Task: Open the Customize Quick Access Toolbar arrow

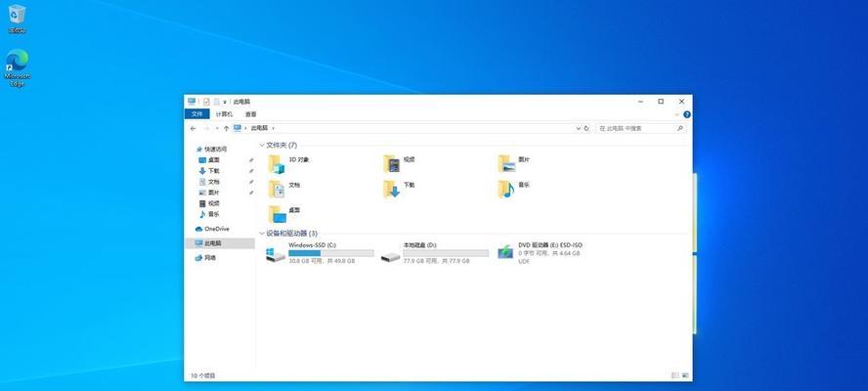Action: (225, 103)
